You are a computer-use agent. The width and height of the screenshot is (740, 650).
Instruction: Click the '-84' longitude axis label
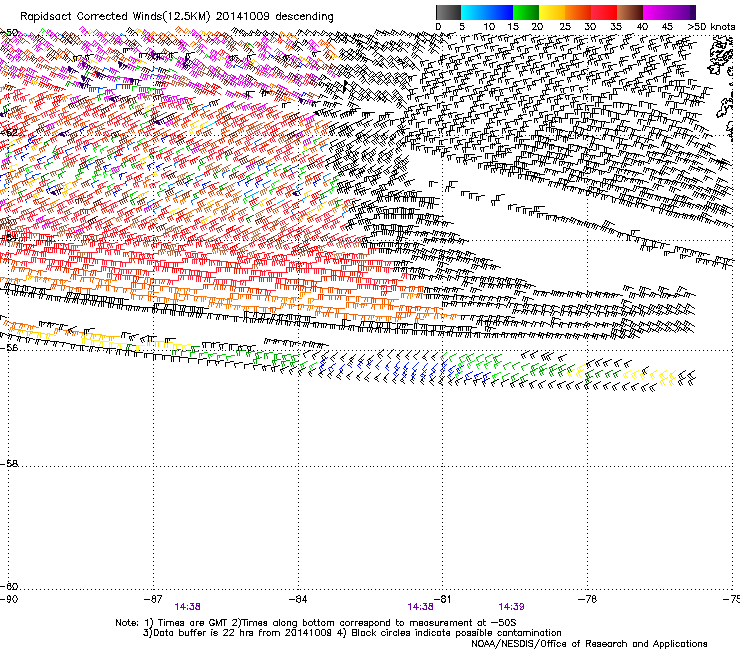298,599
